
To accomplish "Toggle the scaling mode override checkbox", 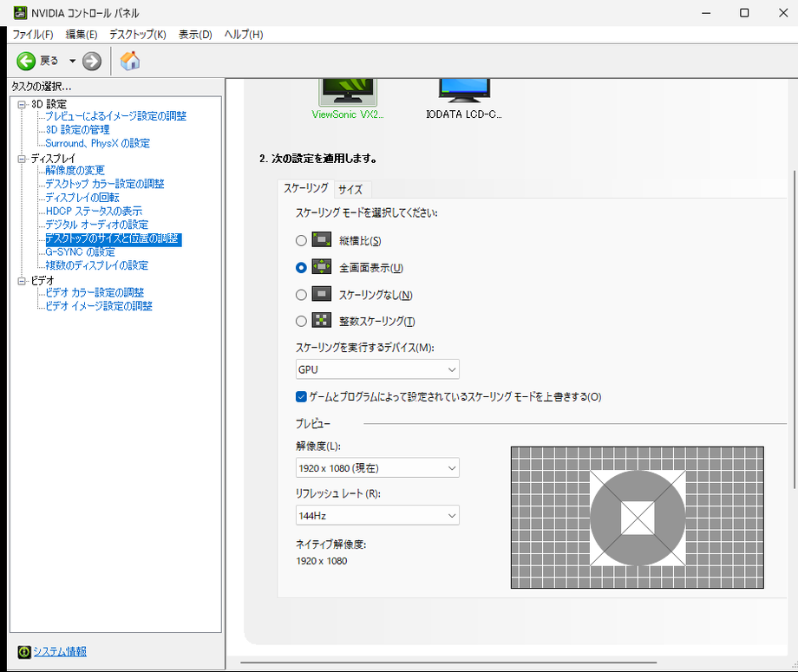I will [301, 397].
